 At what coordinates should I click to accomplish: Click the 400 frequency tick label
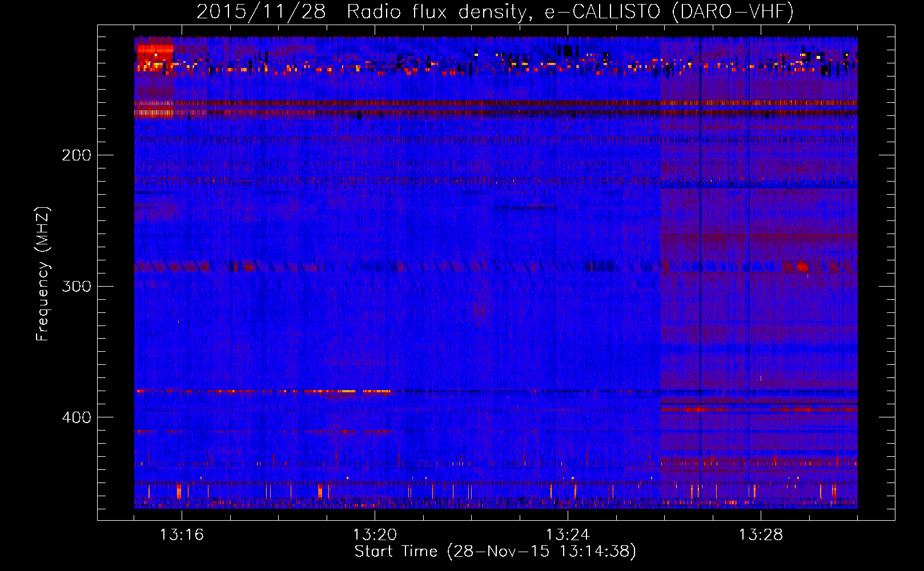(77, 417)
